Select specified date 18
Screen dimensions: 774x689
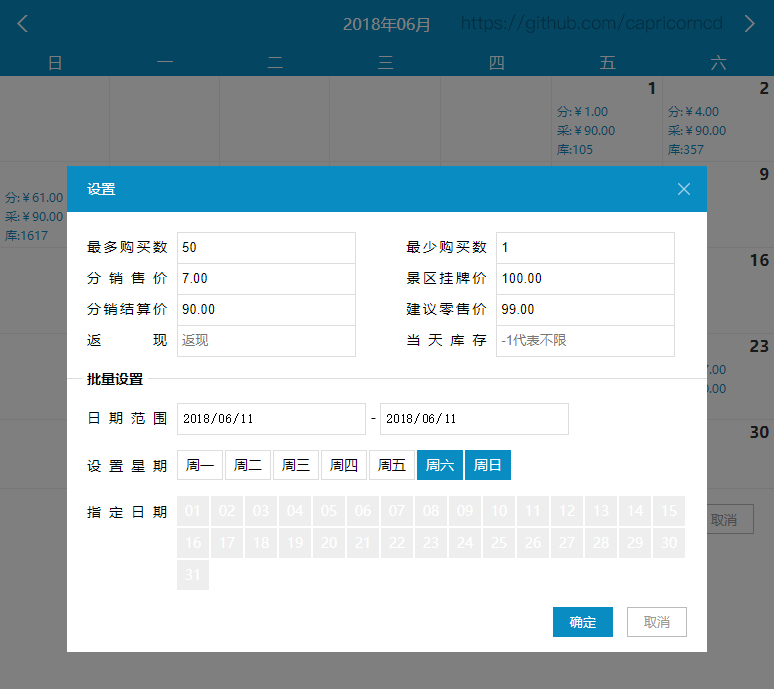[x=261, y=543]
